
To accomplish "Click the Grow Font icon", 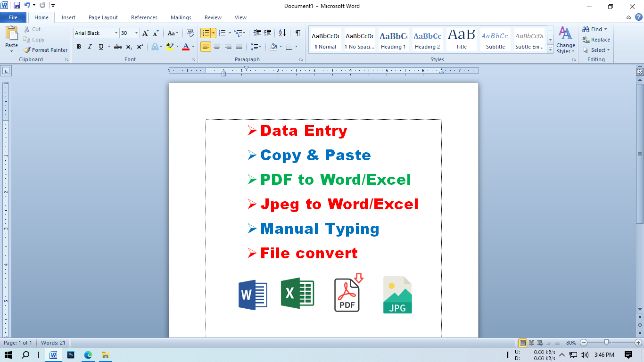I will [x=145, y=33].
